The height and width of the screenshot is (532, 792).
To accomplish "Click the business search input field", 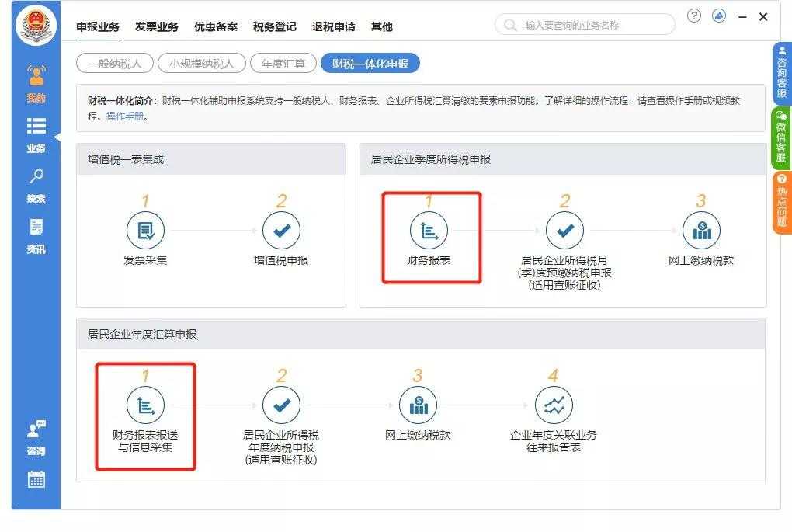I will coord(586,24).
